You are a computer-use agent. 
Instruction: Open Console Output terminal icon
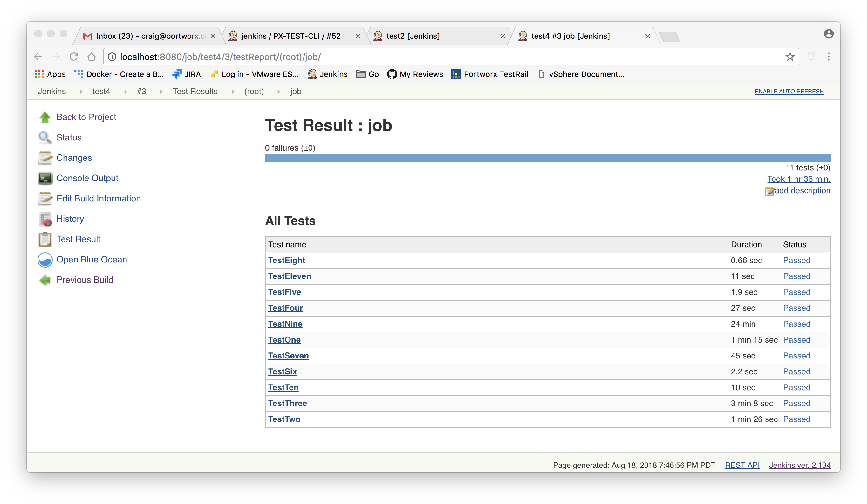click(45, 178)
